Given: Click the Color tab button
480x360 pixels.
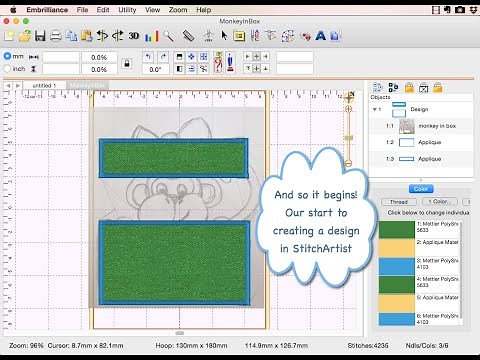Looking at the screenshot, I should pos(421,189).
